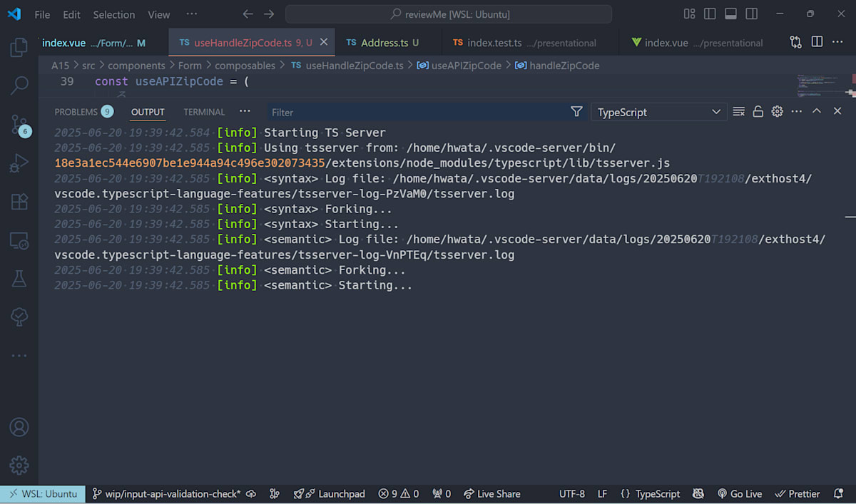
Task: Click the Prettier status item
Action: 797,493
